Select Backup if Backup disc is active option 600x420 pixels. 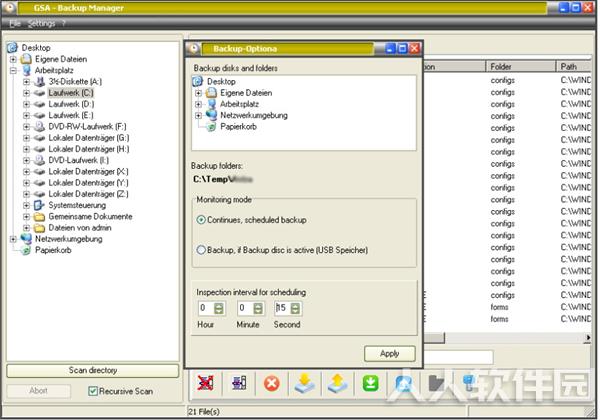tap(201, 250)
